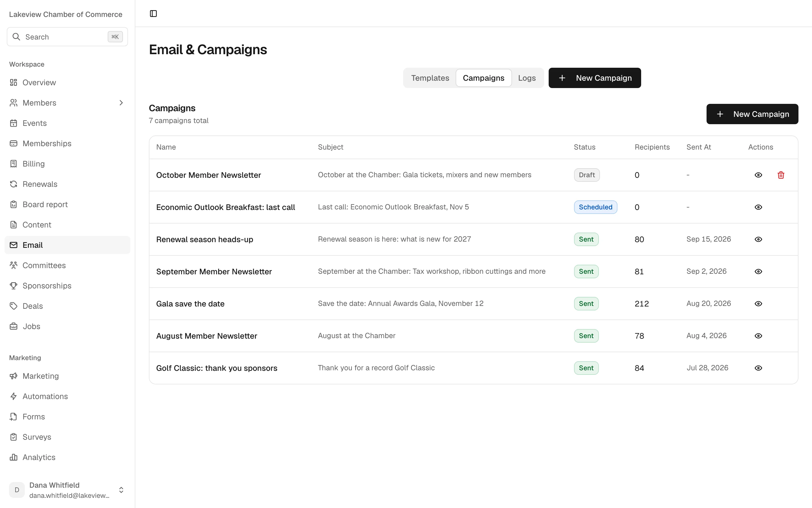Click the Overview dashboard icon
The height and width of the screenshot is (508, 812).
tap(14, 82)
